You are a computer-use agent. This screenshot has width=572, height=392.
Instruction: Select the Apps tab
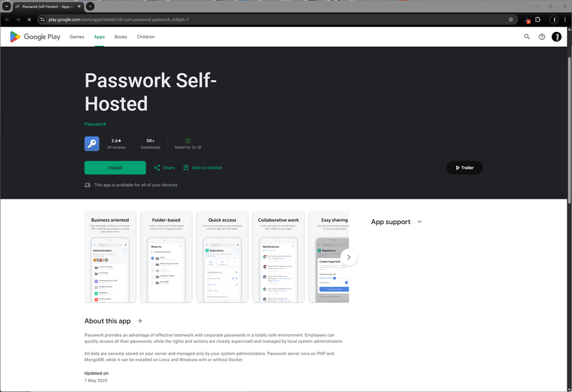click(x=99, y=37)
